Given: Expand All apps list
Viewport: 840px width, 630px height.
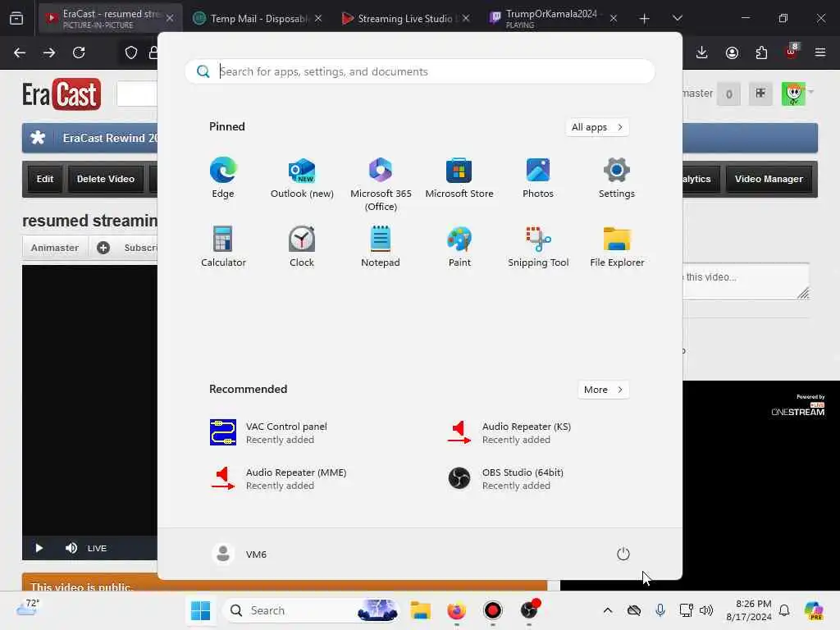Looking at the screenshot, I should click(x=597, y=127).
